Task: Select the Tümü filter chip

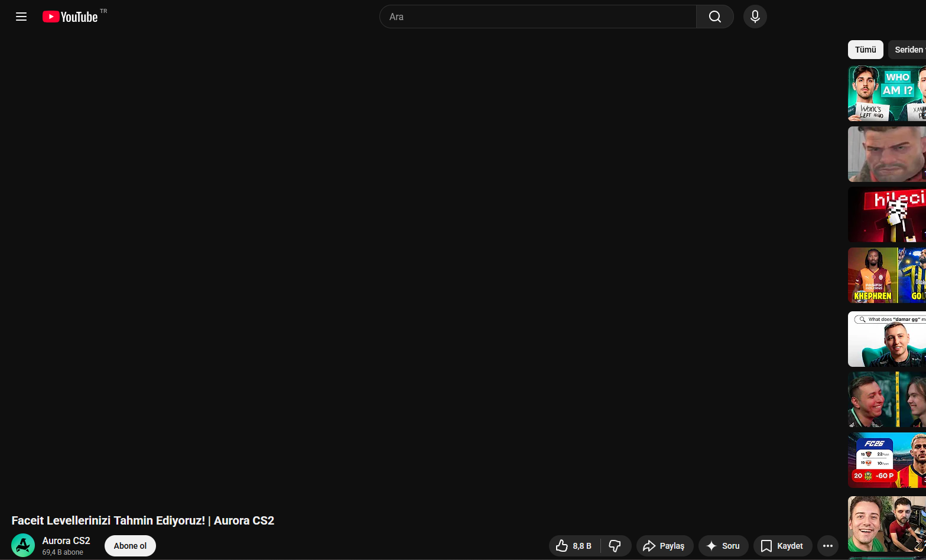Action: point(866,50)
